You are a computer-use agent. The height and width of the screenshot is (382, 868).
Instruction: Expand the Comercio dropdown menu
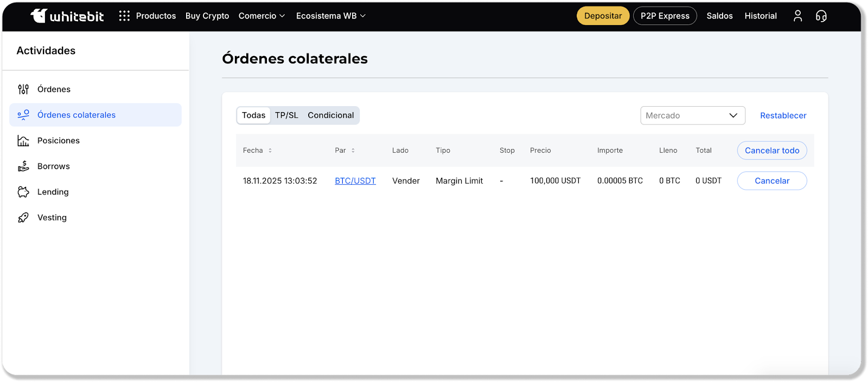(261, 16)
